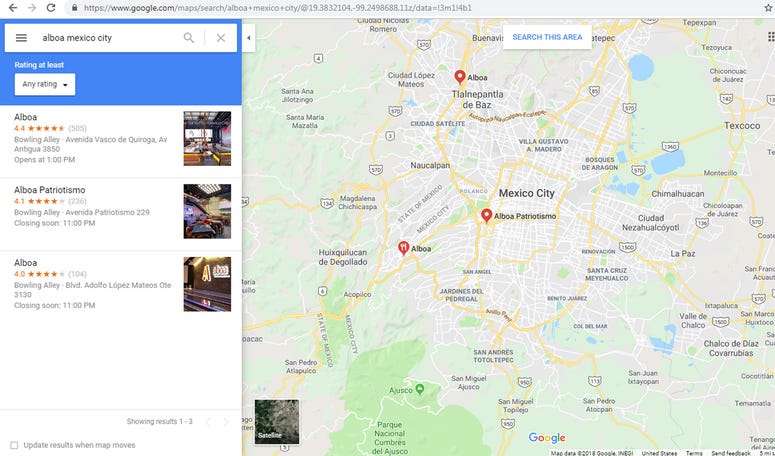Screen dimensions: 775x456
Task: Click the site lock icon in address bar
Action: click(75, 8)
